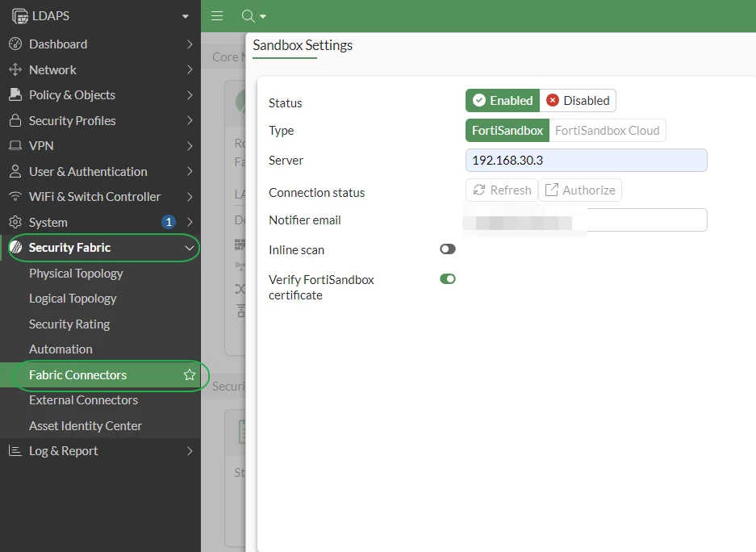Set Status to Disabled
The height and width of the screenshot is (552, 756).
click(x=578, y=100)
